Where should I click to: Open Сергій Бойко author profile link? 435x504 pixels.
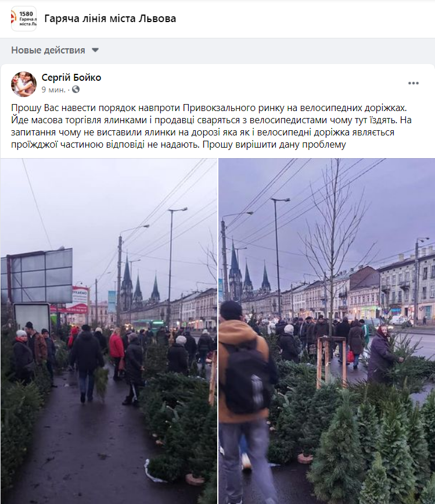(71, 77)
